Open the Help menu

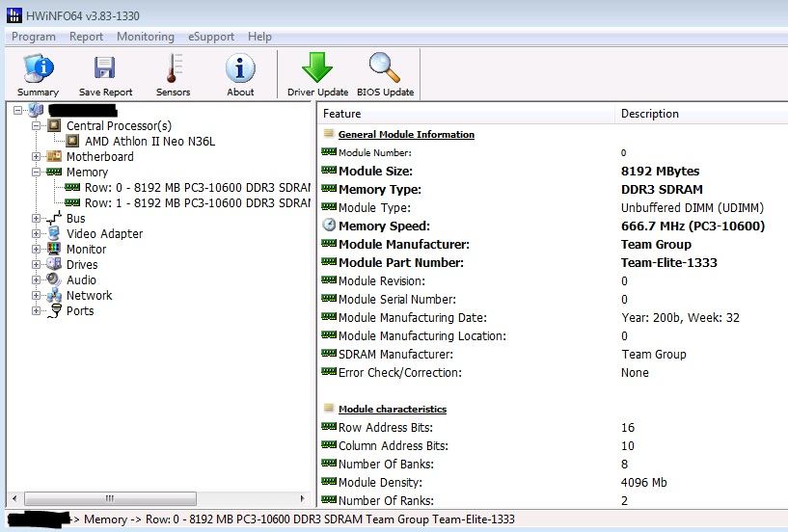(x=259, y=37)
